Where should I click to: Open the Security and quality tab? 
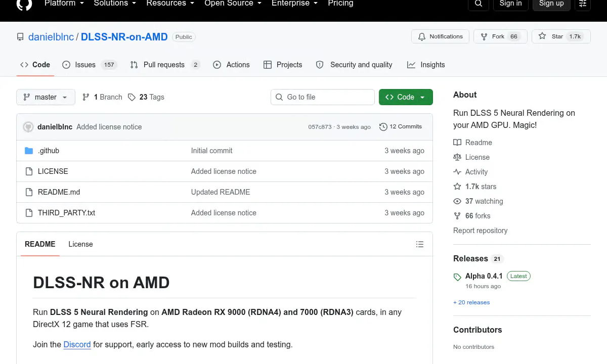coord(354,65)
